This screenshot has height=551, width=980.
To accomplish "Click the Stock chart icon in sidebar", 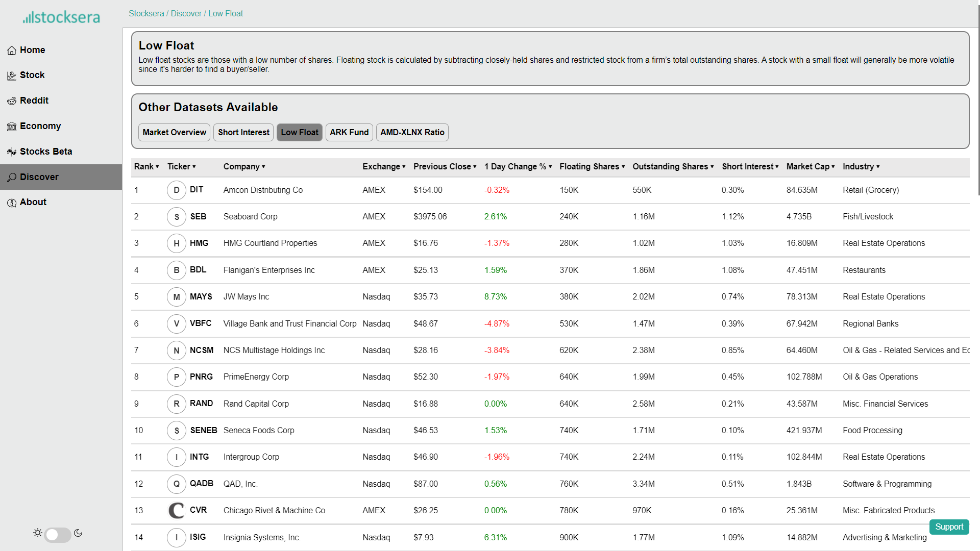I will (x=12, y=76).
